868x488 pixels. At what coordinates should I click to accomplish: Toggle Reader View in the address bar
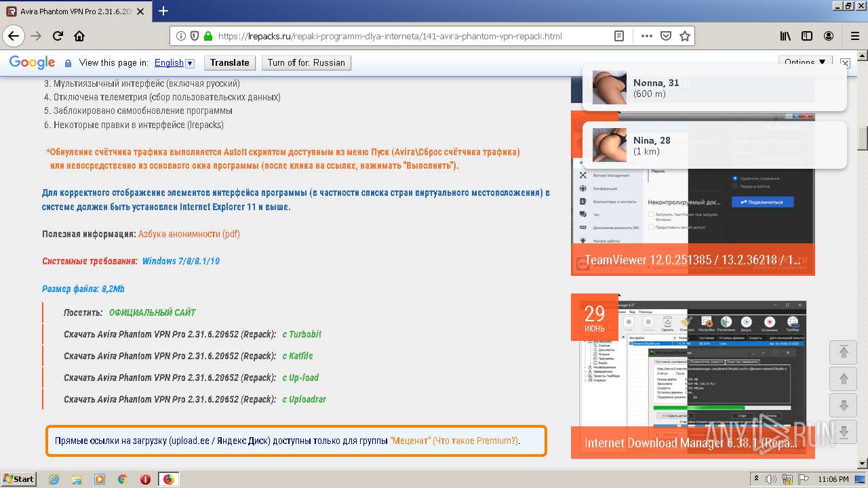pyautogui.click(x=619, y=36)
